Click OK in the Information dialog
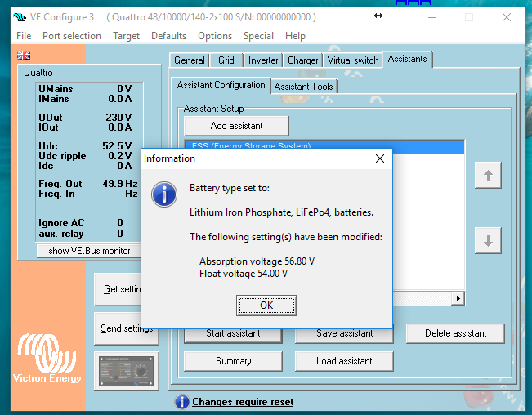Screen dimensions: 532x415 [266, 306]
